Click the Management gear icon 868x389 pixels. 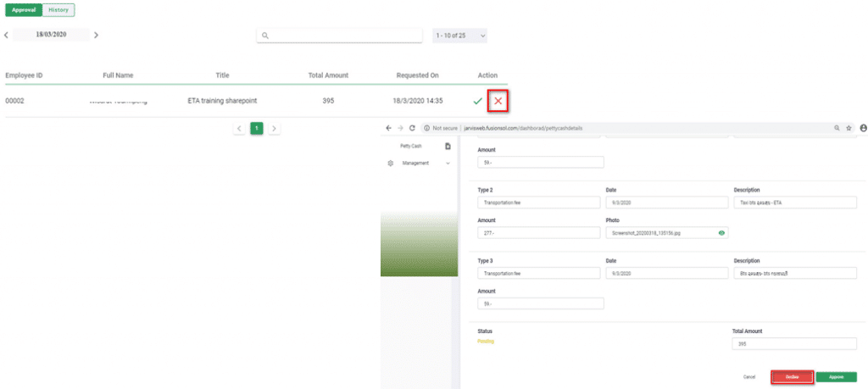(390, 163)
